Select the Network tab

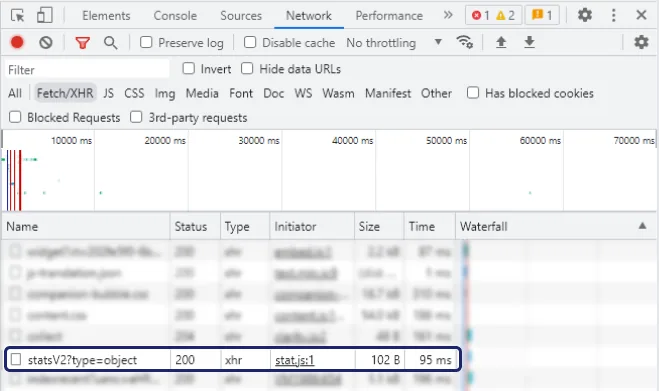pyautogui.click(x=308, y=16)
